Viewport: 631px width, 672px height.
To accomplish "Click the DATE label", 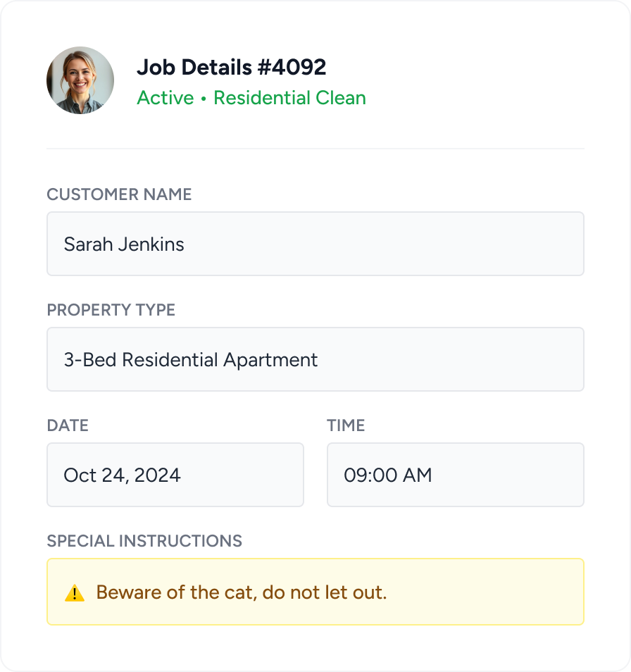I will click(x=68, y=425).
